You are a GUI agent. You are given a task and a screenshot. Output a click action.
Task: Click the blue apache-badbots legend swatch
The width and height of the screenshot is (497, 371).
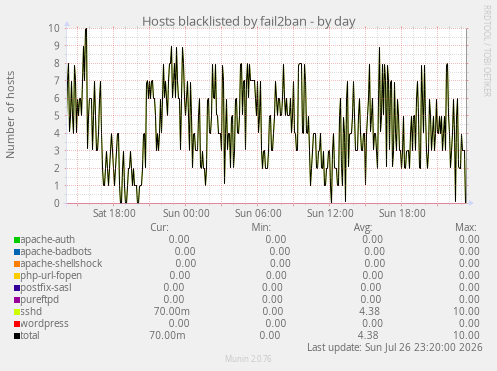click(x=17, y=252)
